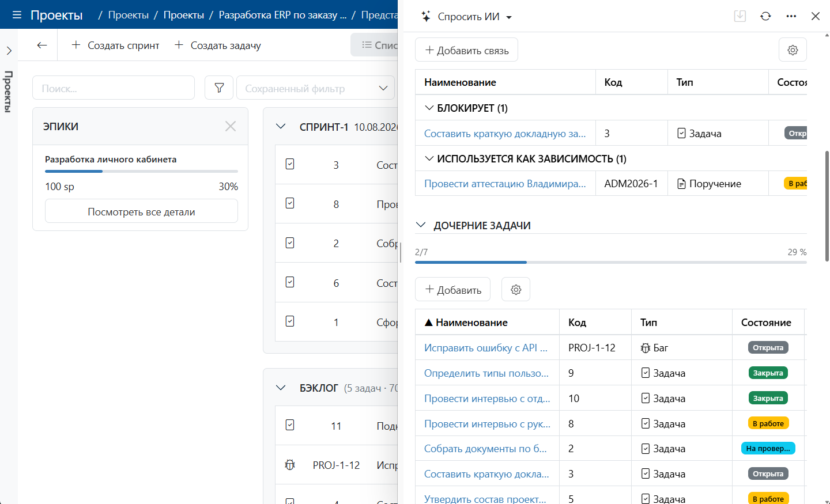Open child tasks settings gear

pyautogui.click(x=516, y=289)
